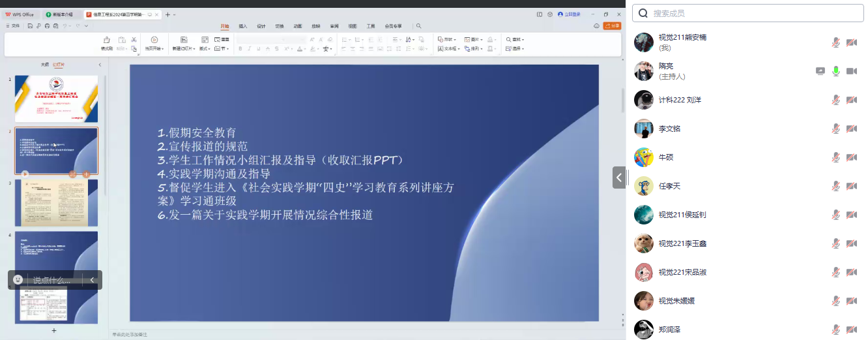Click the search magnifier in ribbon tab bar
This screenshot has height=340, width=868.
(x=419, y=26)
